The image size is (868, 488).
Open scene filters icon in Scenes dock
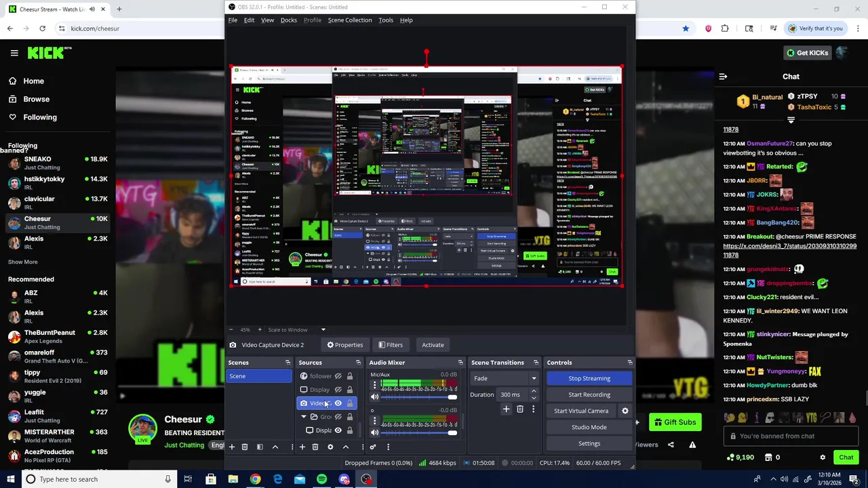(260, 447)
